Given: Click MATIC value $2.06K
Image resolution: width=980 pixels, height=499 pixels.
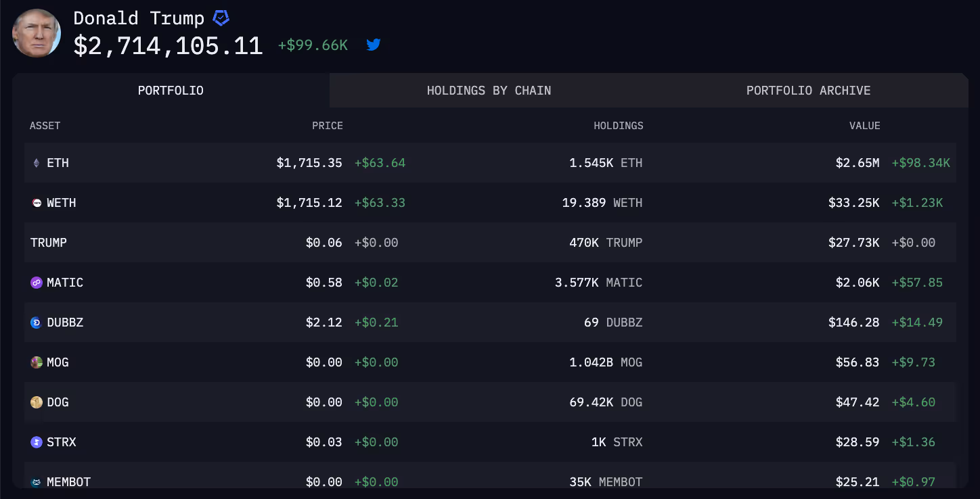Looking at the screenshot, I should tap(857, 283).
